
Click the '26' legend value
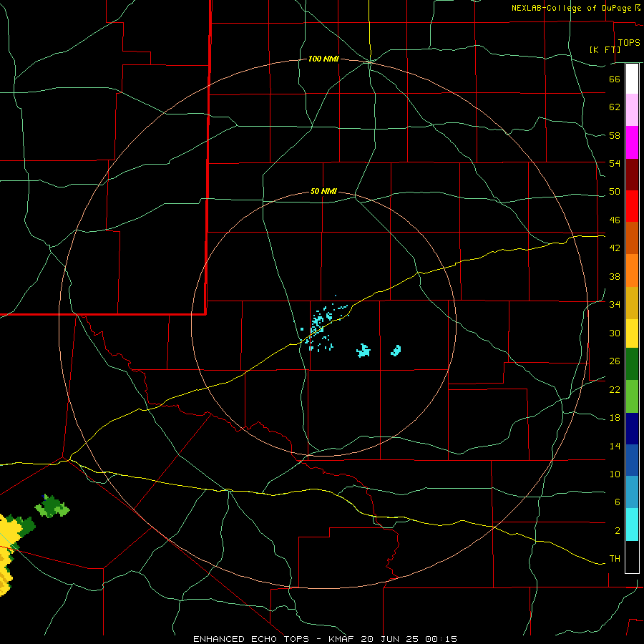[615, 361]
